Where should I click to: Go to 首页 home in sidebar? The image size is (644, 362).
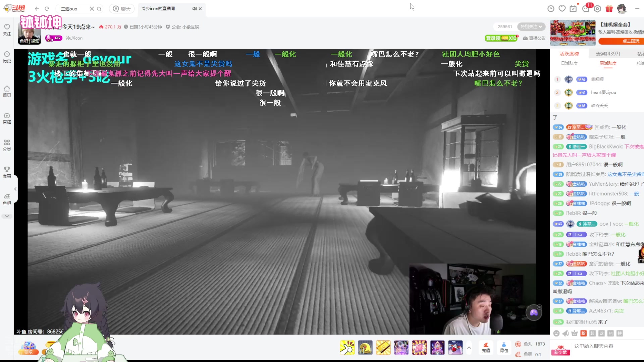(x=7, y=91)
